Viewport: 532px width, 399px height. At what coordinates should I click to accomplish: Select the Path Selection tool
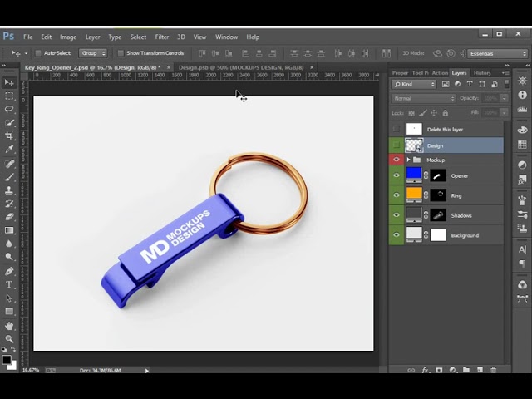(9, 298)
